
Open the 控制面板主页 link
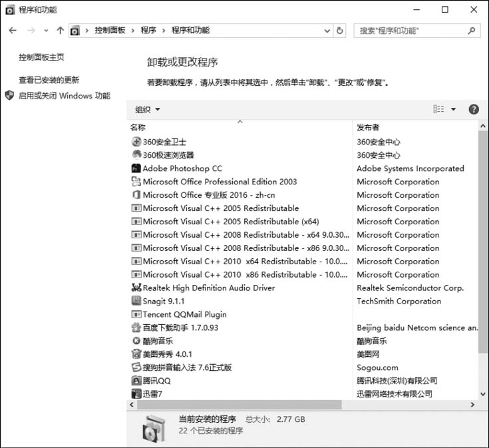(41, 57)
